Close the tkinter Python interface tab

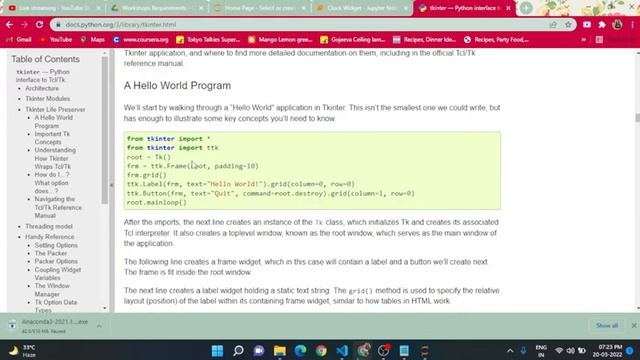509,8
